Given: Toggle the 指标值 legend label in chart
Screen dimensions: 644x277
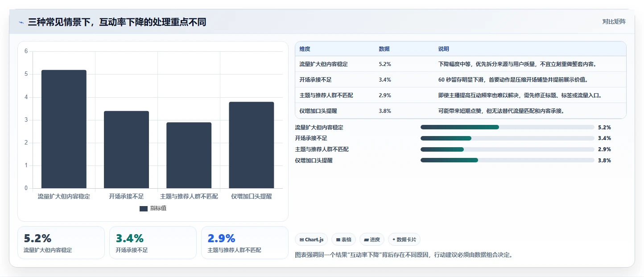Looking at the screenshot, I should (x=158, y=208).
